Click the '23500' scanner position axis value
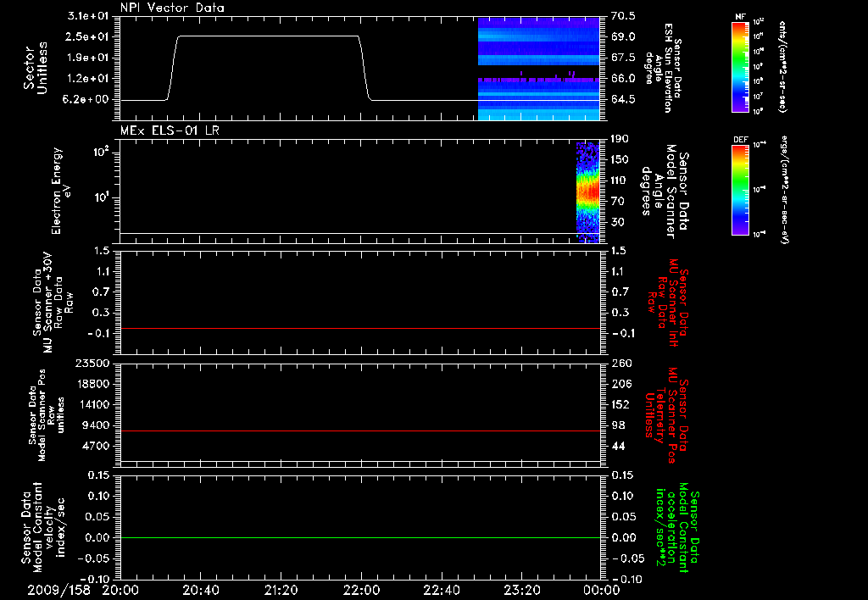 [x=92, y=363]
